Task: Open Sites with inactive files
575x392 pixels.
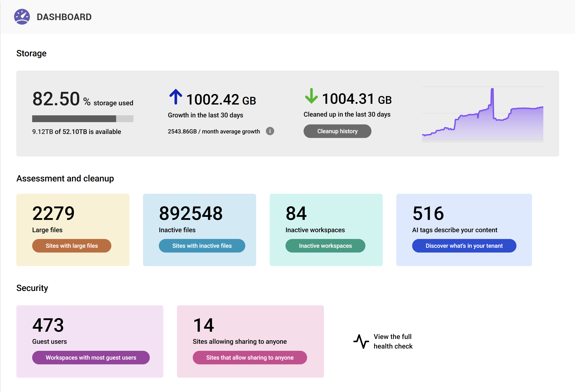Action: click(x=202, y=246)
